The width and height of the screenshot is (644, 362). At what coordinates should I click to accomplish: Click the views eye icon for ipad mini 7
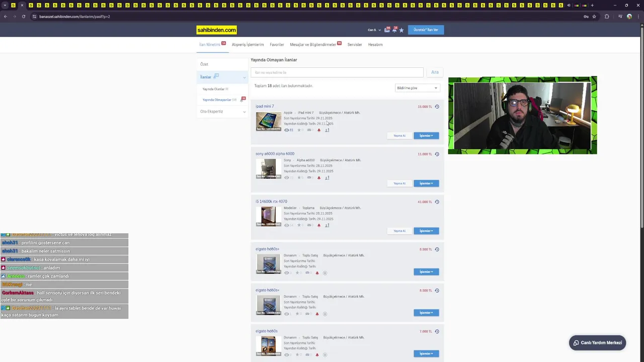click(287, 130)
